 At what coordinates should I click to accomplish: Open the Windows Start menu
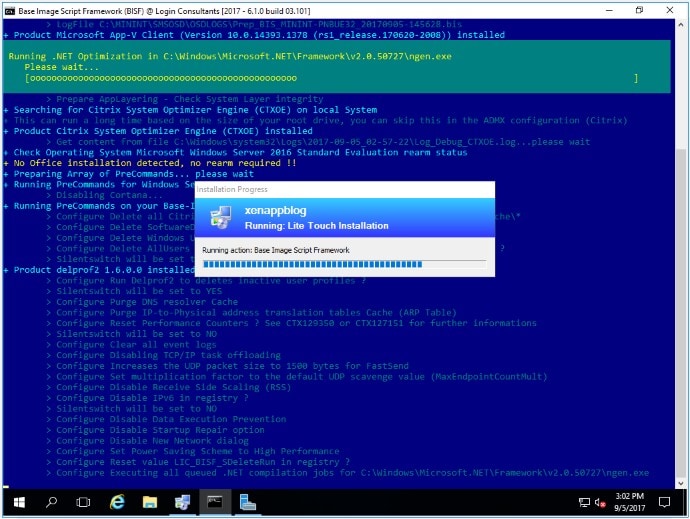pyautogui.click(x=18, y=502)
